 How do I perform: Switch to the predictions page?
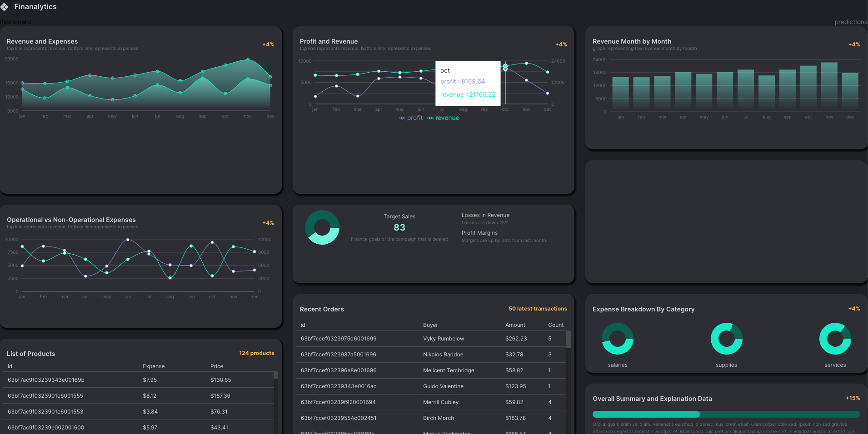point(851,22)
